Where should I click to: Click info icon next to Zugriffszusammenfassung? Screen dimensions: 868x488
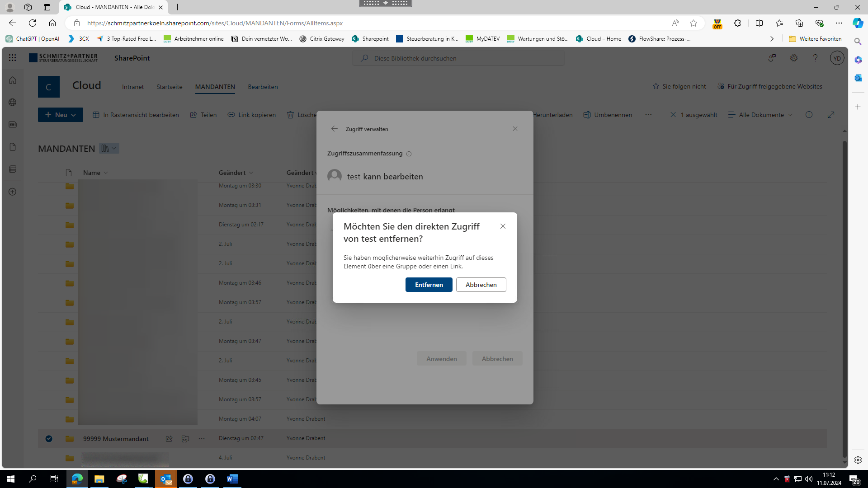(409, 154)
